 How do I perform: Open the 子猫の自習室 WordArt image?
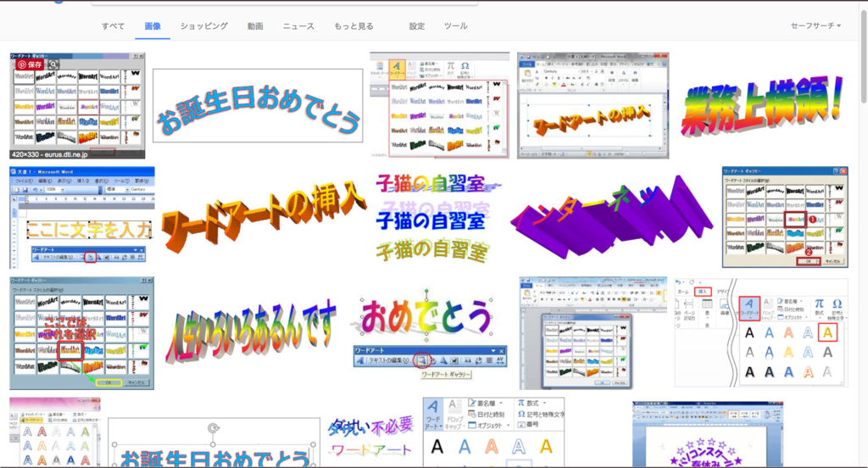433,218
